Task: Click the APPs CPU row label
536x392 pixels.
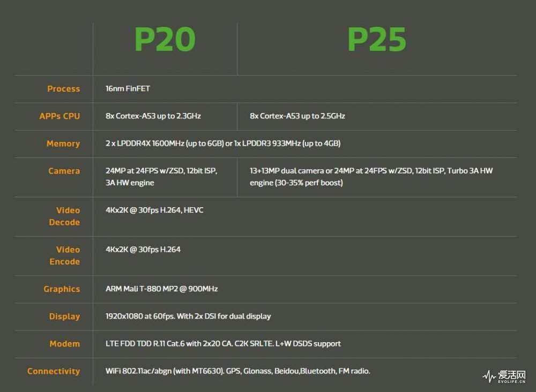Action: pos(59,116)
